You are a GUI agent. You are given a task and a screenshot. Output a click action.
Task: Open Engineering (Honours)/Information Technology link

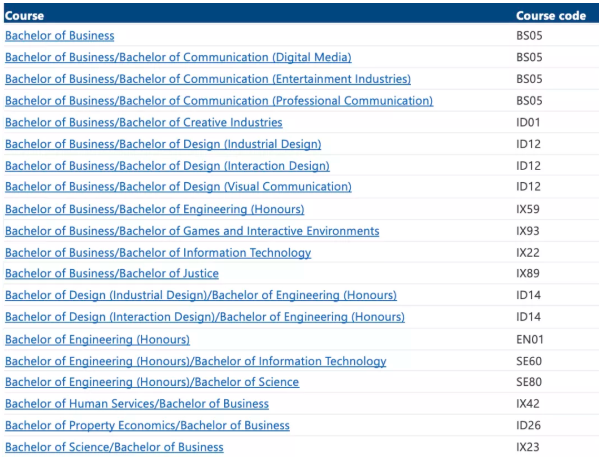click(x=196, y=361)
